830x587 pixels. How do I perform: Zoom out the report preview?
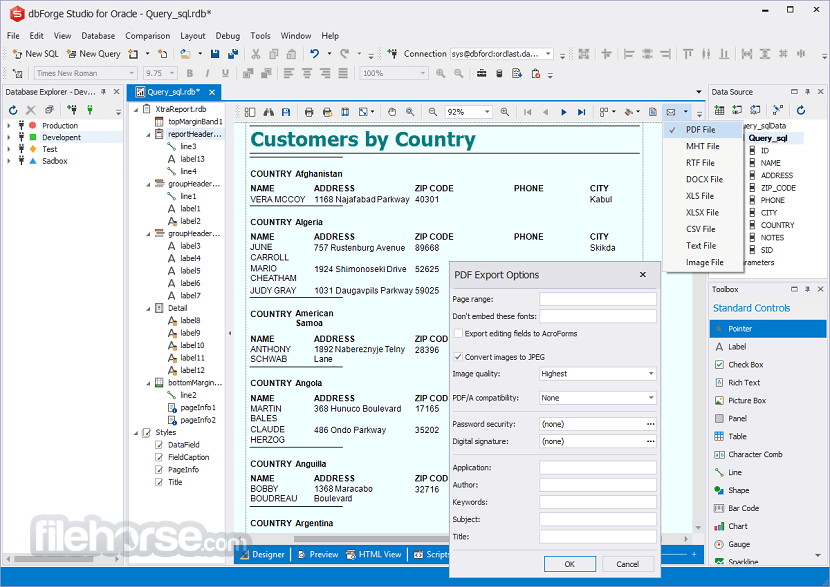coord(433,112)
